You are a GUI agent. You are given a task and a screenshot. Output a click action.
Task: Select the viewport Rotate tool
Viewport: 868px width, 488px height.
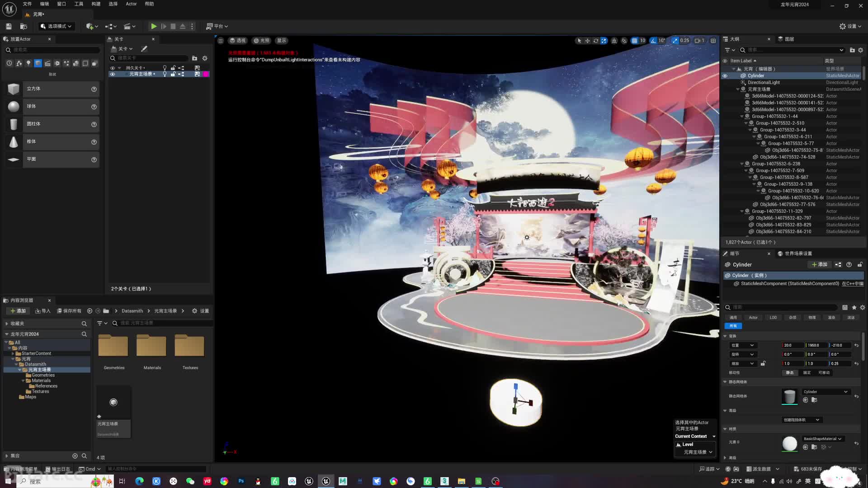pyautogui.click(x=596, y=41)
